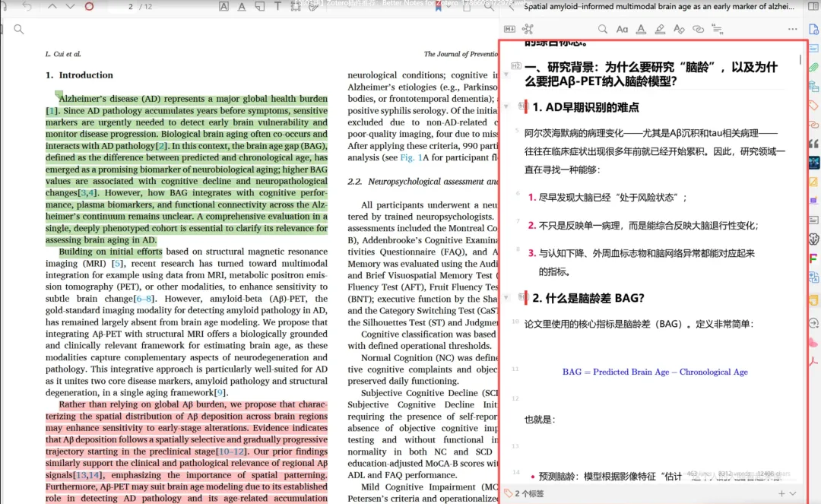Select the underline text annotation tool
The image size is (821, 504).
(242, 7)
